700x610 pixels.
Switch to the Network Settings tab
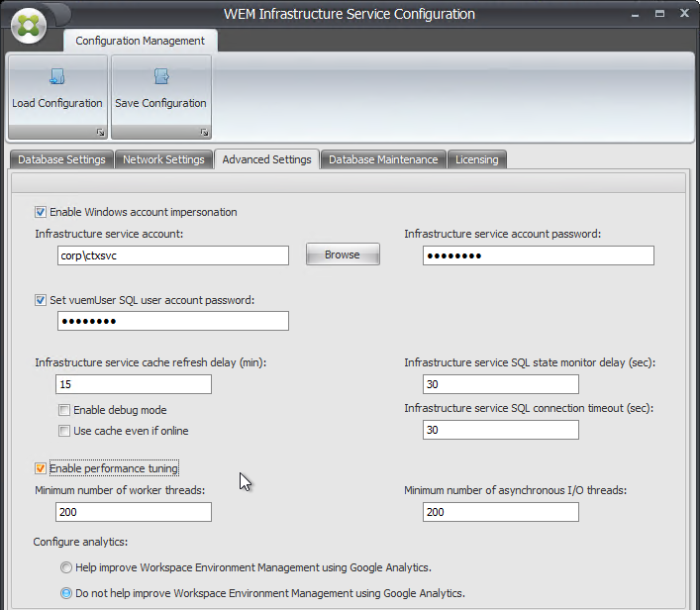[x=163, y=159]
